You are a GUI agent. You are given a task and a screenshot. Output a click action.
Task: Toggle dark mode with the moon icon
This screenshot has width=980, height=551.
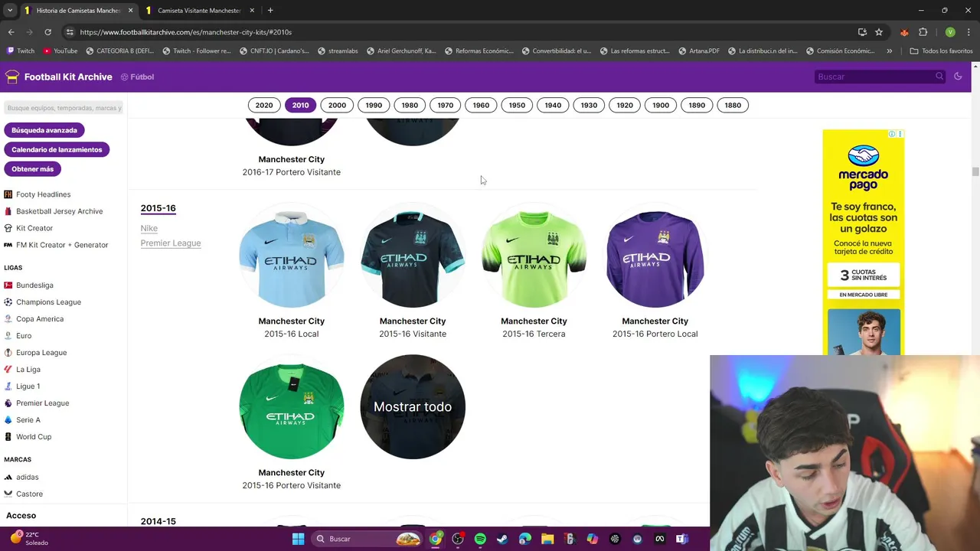tap(958, 77)
